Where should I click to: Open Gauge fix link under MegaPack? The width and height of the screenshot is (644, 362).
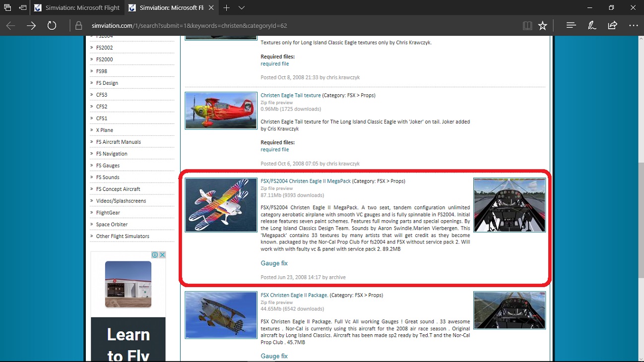(274, 263)
